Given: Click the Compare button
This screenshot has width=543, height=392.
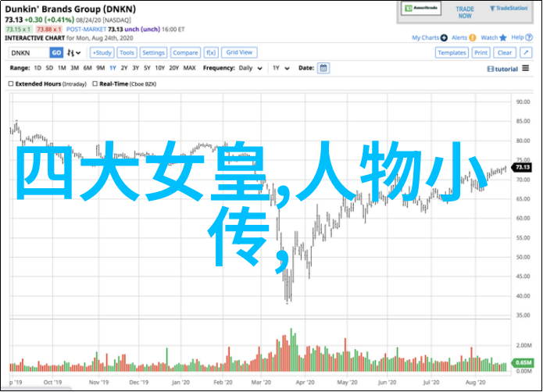Looking at the screenshot, I should (x=185, y=52).
